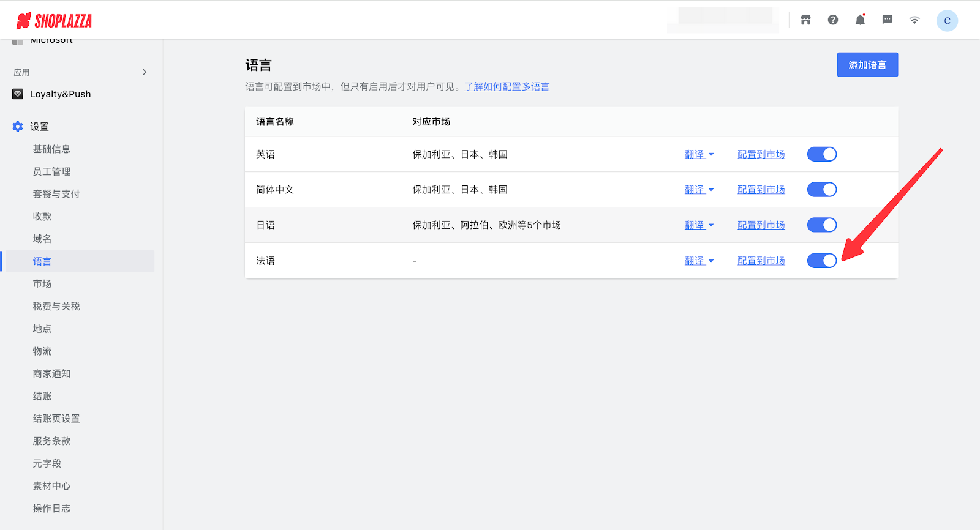Disable the English (英语) language toggle
The image size is (980, 530).
821,154
